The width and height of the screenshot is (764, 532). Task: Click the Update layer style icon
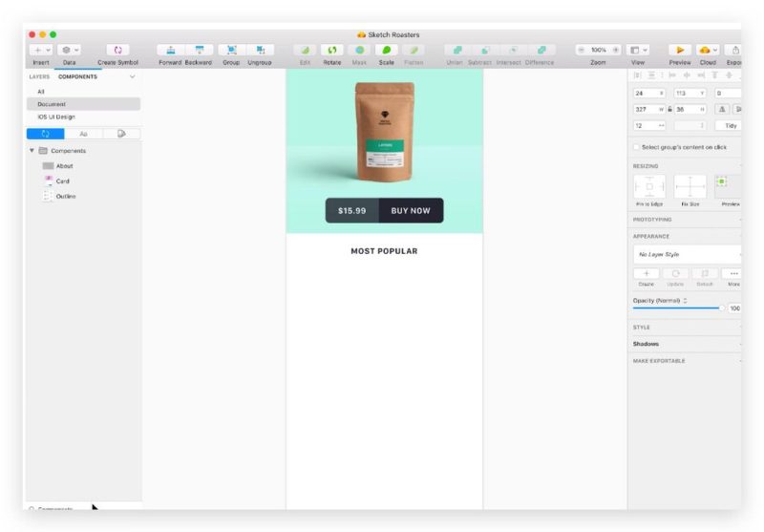(x=675, y=274)
